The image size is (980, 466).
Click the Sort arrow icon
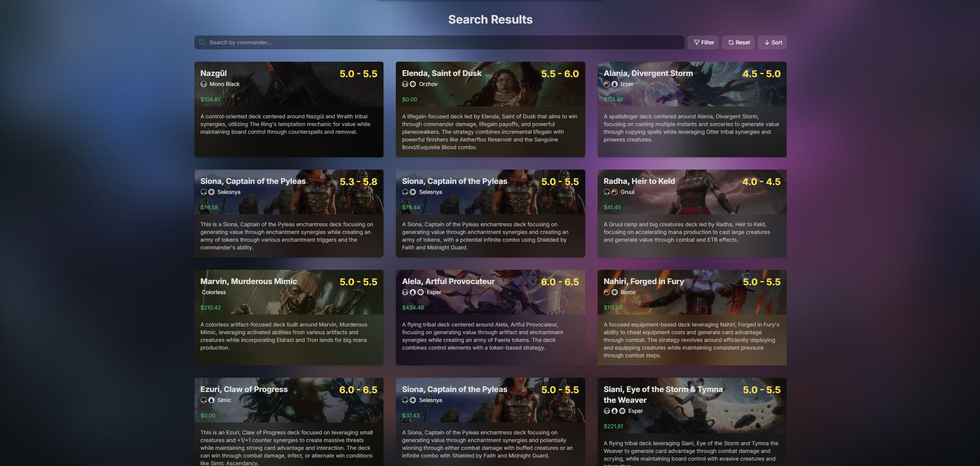click(767, 42)
